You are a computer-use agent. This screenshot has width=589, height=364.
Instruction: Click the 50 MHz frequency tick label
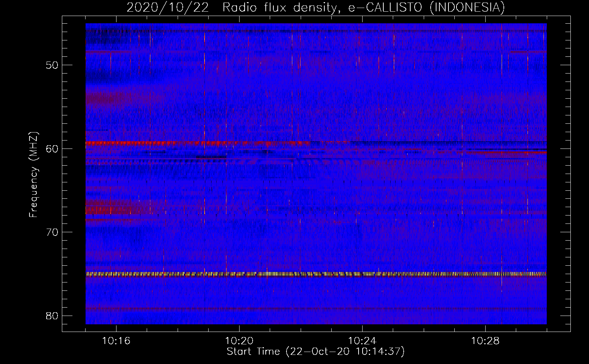pyautogui.click(x=52, y=66)
